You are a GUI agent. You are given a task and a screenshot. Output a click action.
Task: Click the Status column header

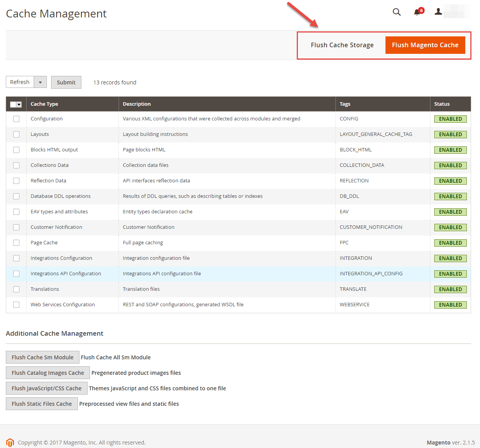[442, 104]
